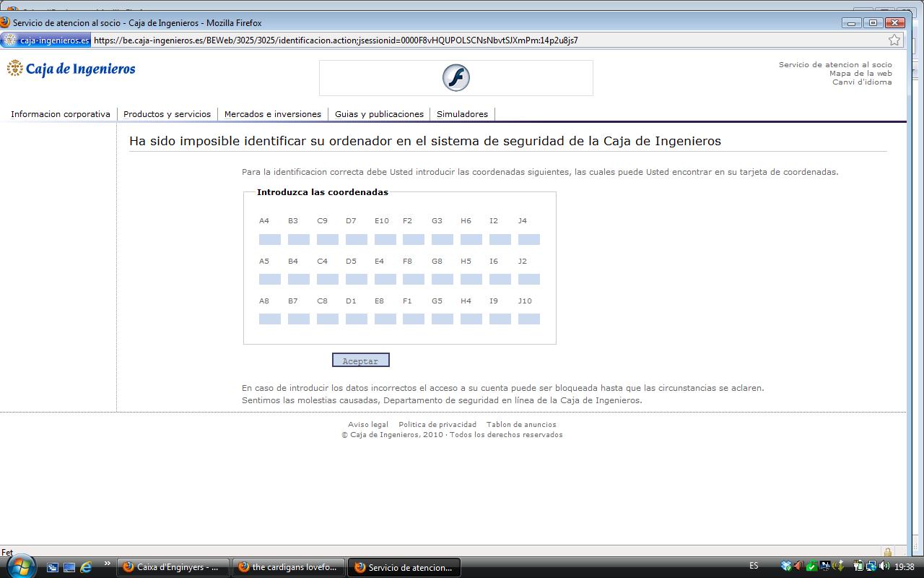Image resolution: width=924 pixels, height=578 pixels.
Task: Click the D1 coordinate input field
Action: [x=357, y=319]
